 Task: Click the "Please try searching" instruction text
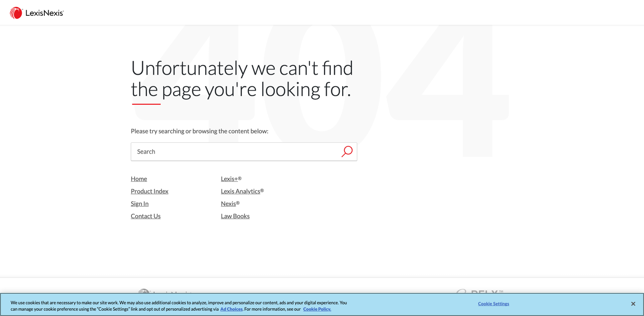199,131
